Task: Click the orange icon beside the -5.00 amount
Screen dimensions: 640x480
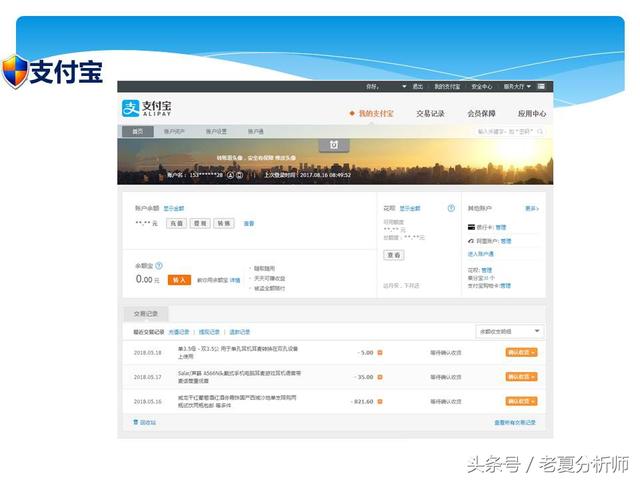Action: click(x=382, y=352)
